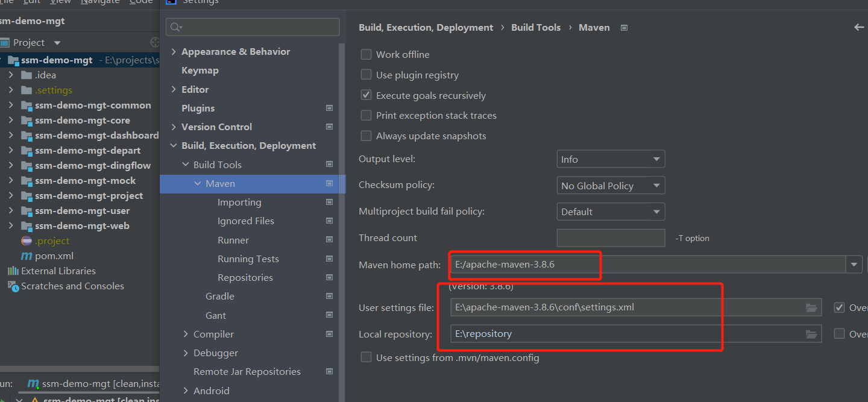Enable the Work offline checkbox
Screen dimensions: 868x402
[366, 55]
